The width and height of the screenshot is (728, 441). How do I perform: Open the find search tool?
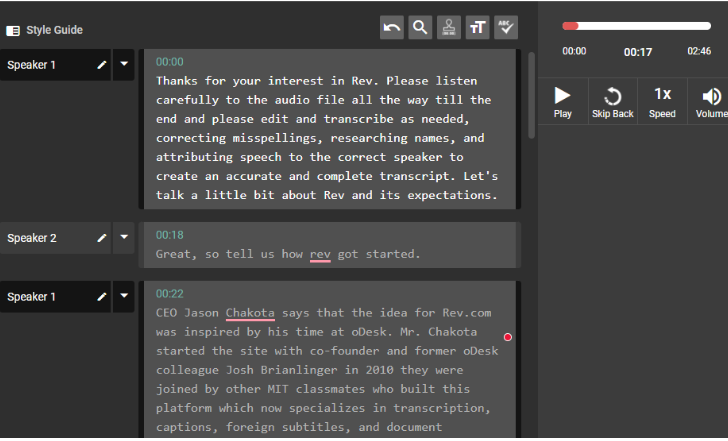420,28
